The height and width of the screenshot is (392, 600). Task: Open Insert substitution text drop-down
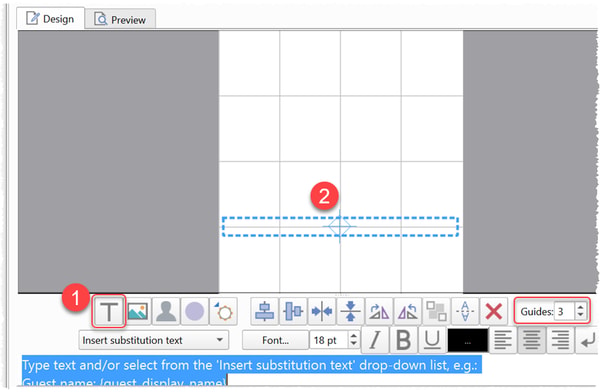click(x=154, y=340)
